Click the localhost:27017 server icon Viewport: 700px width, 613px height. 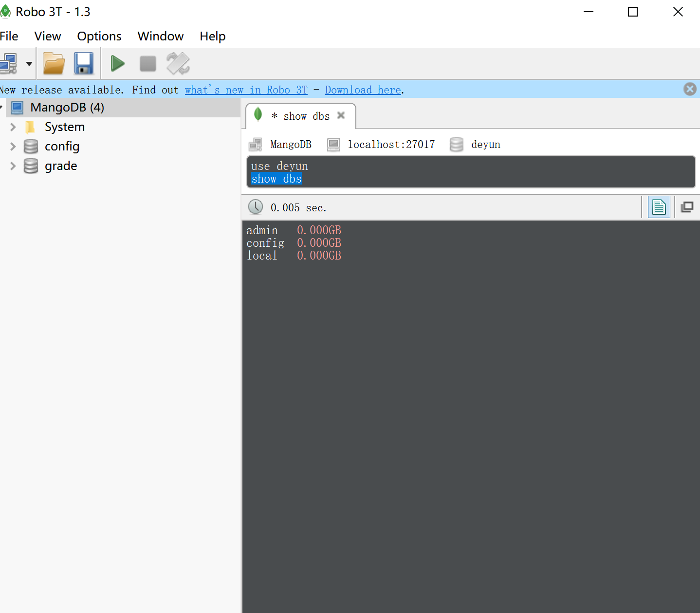coord(333,145)
